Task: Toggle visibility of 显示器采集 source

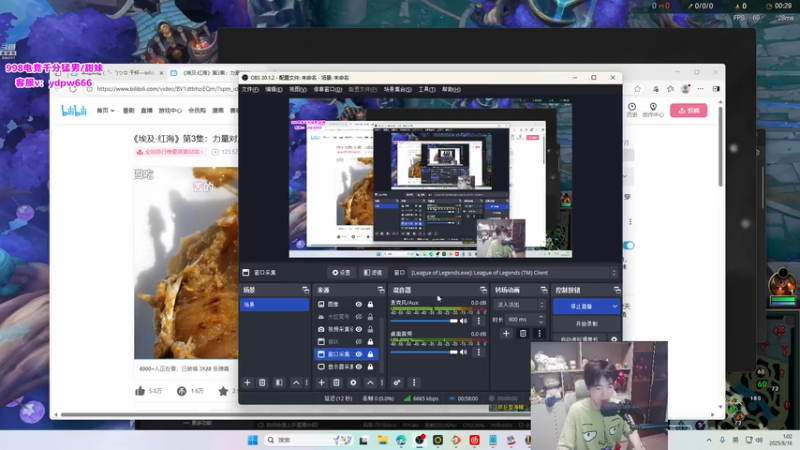Action: point(359,367)
